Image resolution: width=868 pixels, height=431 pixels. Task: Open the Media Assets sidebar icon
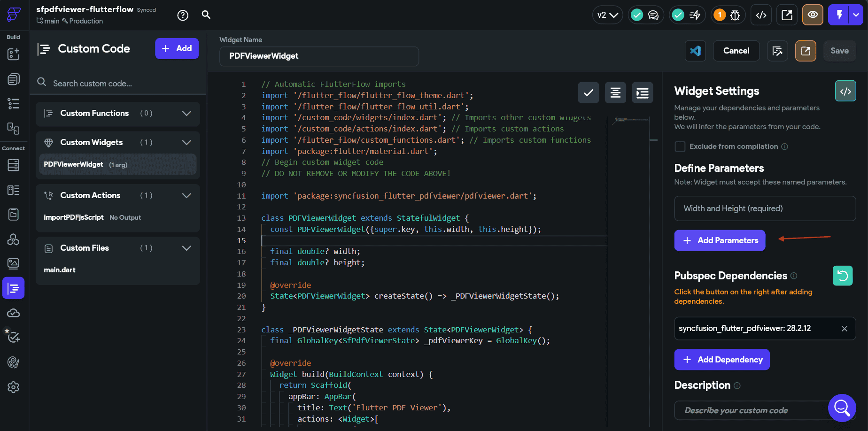click(14, 264)
